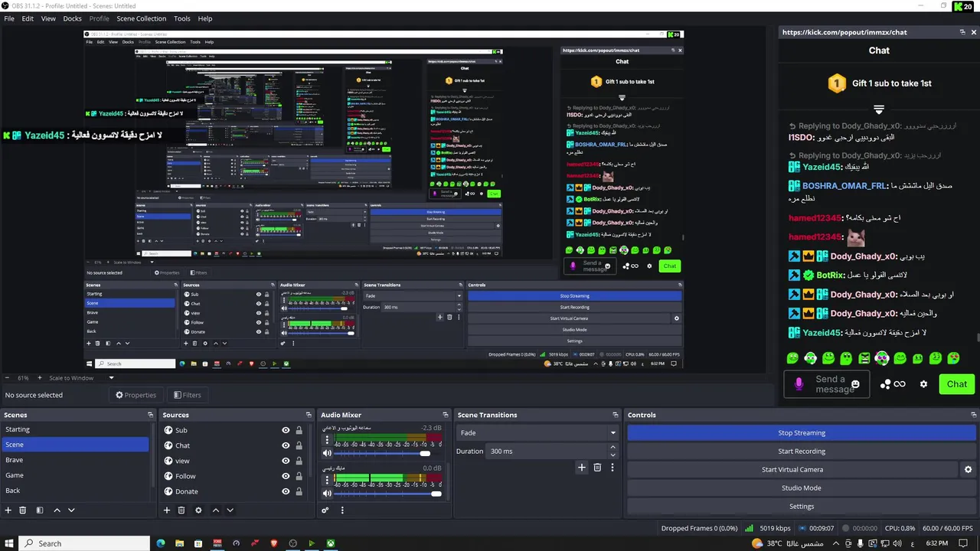
Task: Open chat settings gear in Kick chat
Action: pyautogui.click(x=923, y=384)
